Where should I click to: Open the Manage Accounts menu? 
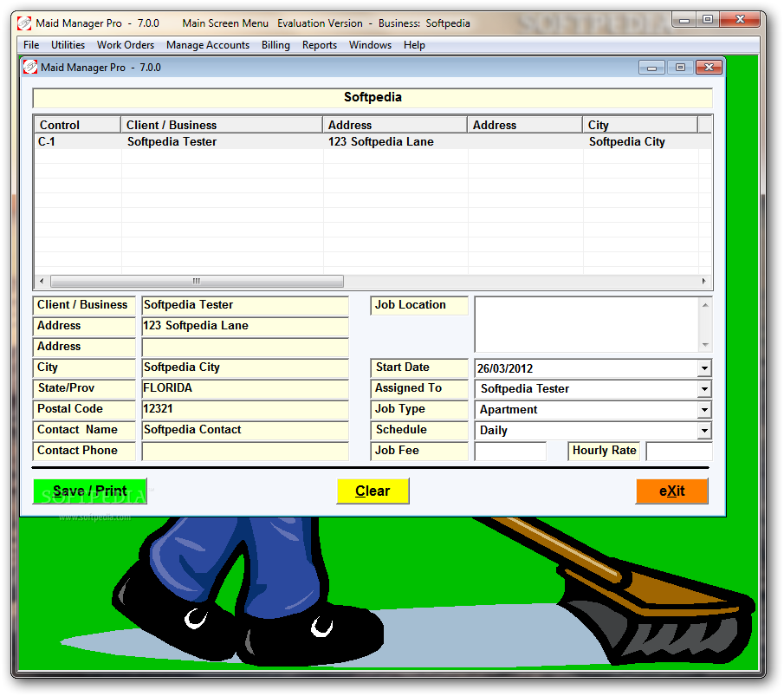(x=208, y=45)
